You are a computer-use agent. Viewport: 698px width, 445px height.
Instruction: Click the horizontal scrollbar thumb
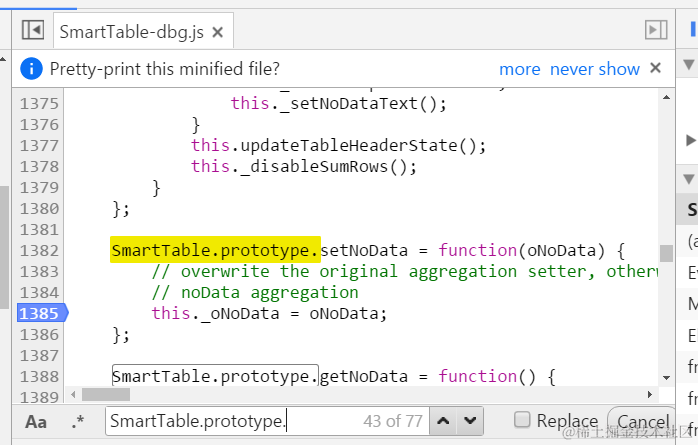[106, 394]
